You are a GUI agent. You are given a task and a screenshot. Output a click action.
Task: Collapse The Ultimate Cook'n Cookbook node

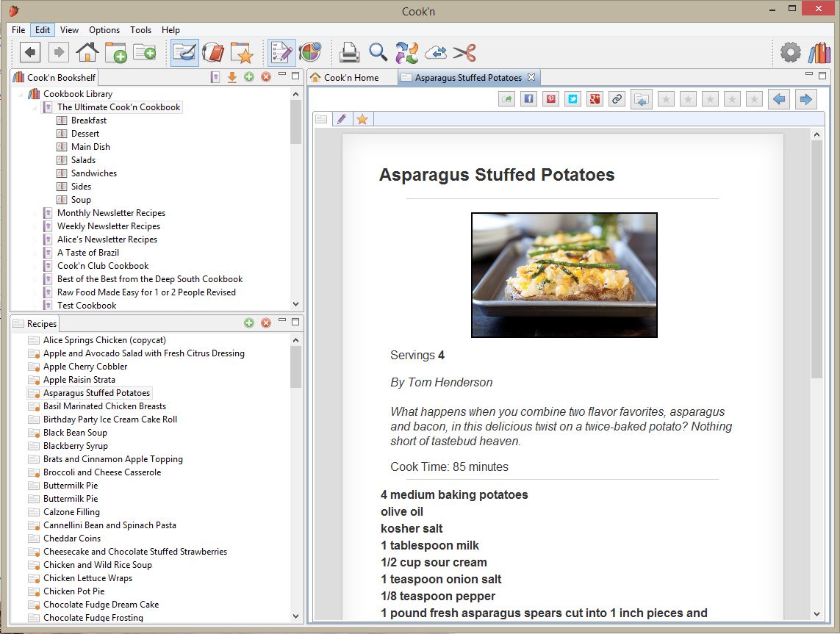click(x=35, y=107)
